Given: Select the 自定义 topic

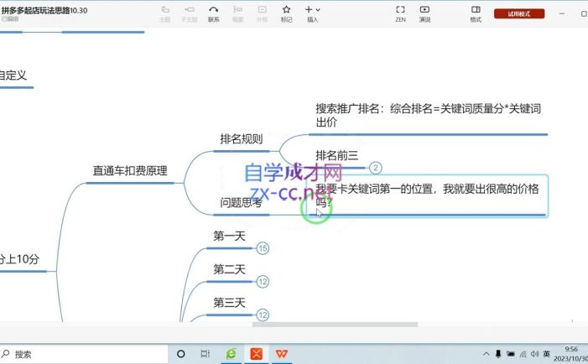Looking at the screenshot, I should coord(13,75).
